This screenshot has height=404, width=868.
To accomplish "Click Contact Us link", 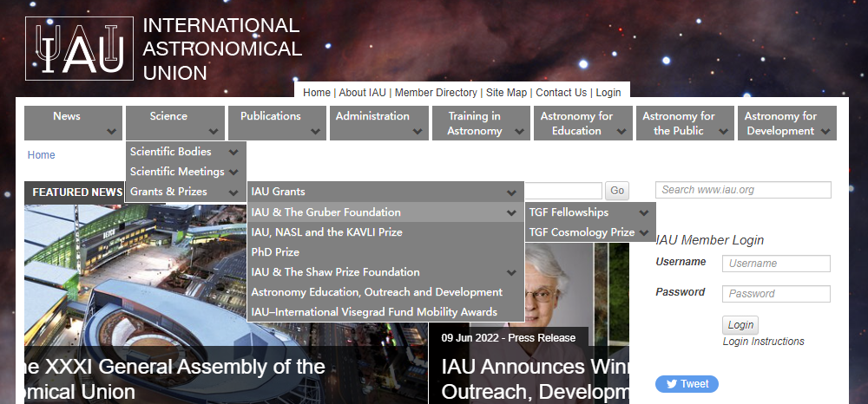I will (x=562, y=93).
